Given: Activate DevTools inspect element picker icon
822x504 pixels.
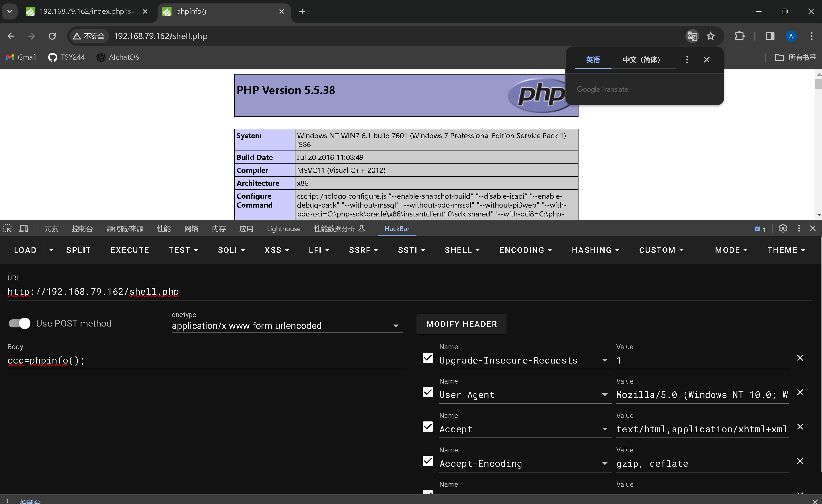Looking at the screenshot, I should (x=7, y=228).
